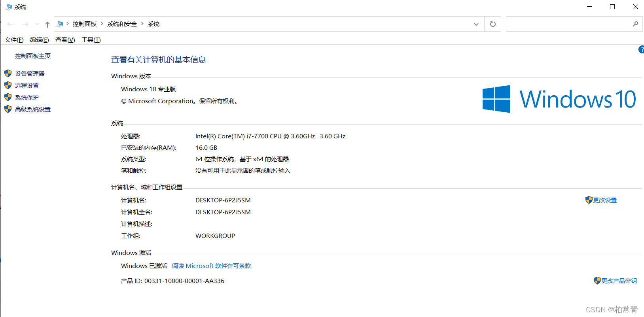Select 系统和安全 breadcrumb segment
This screenshot has height=317, width=644.
pos(122,24)
